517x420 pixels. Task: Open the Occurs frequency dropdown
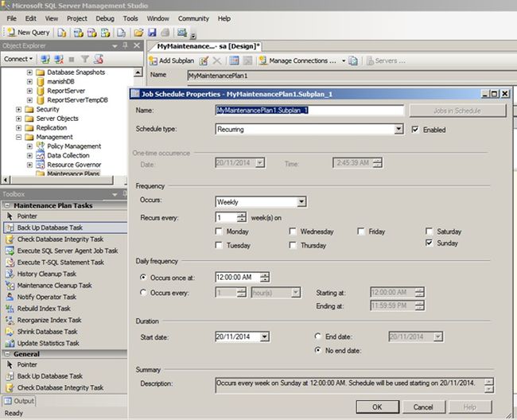[x=301, y=202]
